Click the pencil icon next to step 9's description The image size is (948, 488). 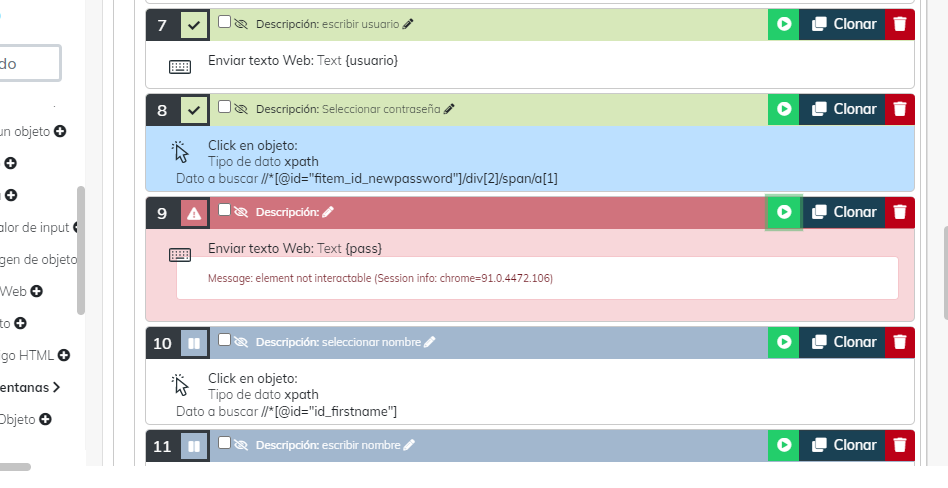click(328, 212)
